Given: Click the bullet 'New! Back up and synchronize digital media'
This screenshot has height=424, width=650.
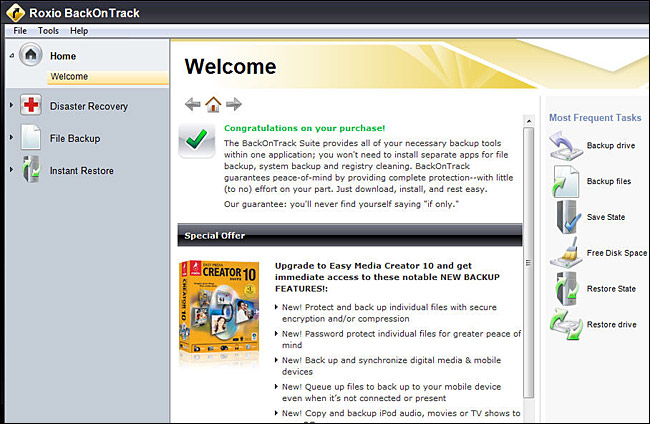Looking at the screenshot, I should click(391, 366).
